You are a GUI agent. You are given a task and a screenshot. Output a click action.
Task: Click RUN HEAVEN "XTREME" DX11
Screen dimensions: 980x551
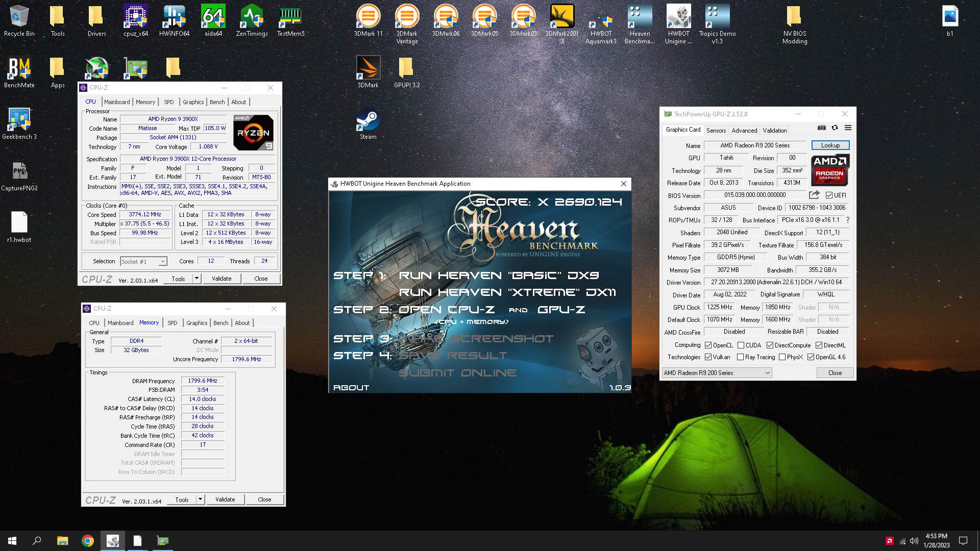(x=507, y=292)
